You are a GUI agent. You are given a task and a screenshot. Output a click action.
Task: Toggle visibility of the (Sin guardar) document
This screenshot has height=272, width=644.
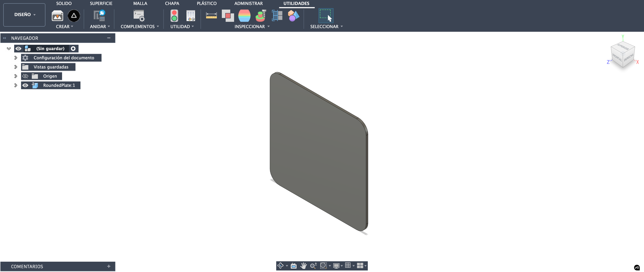[x=18, y=48]
